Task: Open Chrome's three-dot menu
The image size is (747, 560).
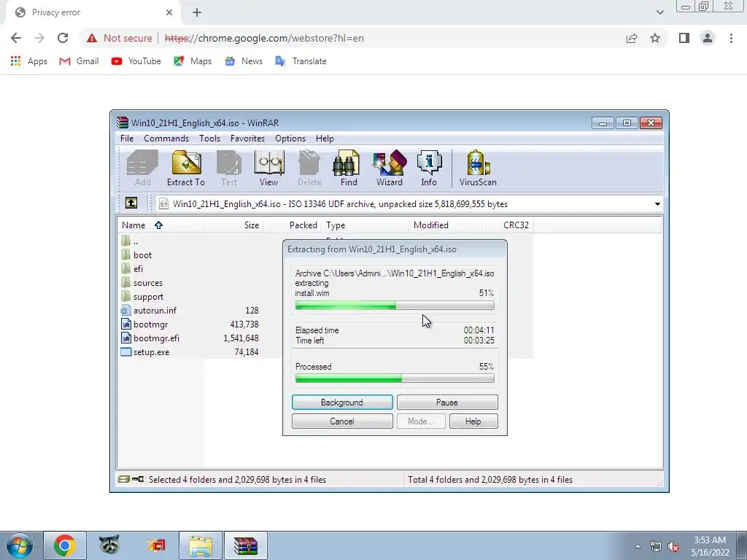Action: [731, 38]
